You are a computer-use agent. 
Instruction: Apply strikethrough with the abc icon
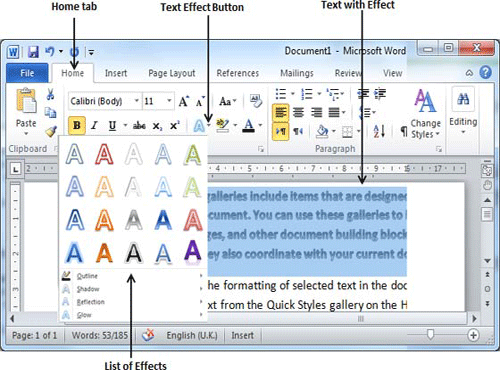click(x=139, y=126)
